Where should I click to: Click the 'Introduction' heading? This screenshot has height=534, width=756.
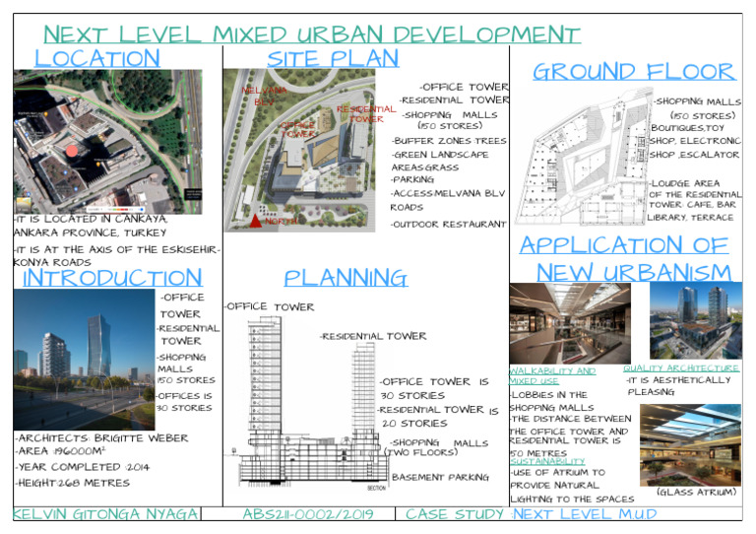click(112, 278)
